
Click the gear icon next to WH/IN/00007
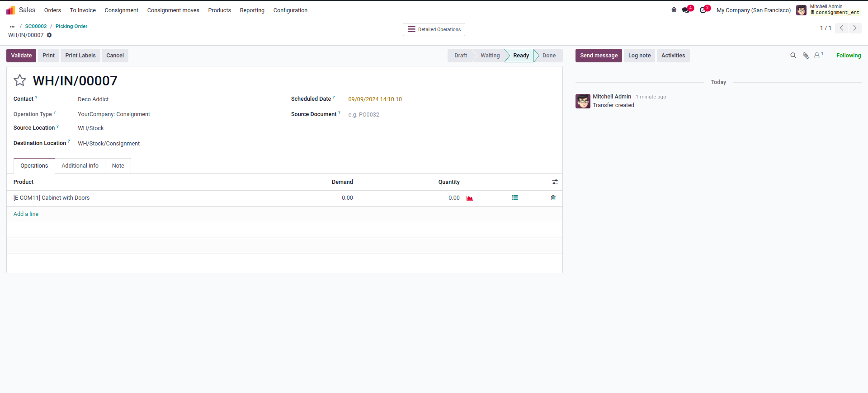49,35
